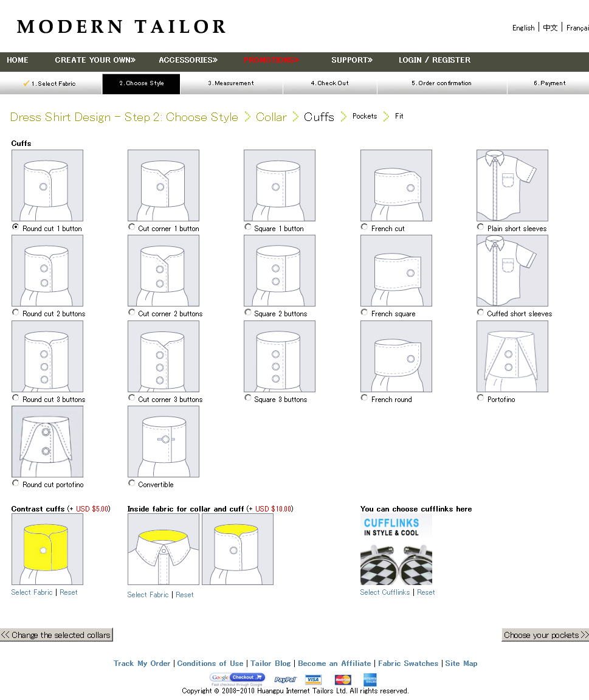The width and height of the screenshot is (589, 700).
Task: Click the French cut cuff illustration
Action: pos(396,185)
